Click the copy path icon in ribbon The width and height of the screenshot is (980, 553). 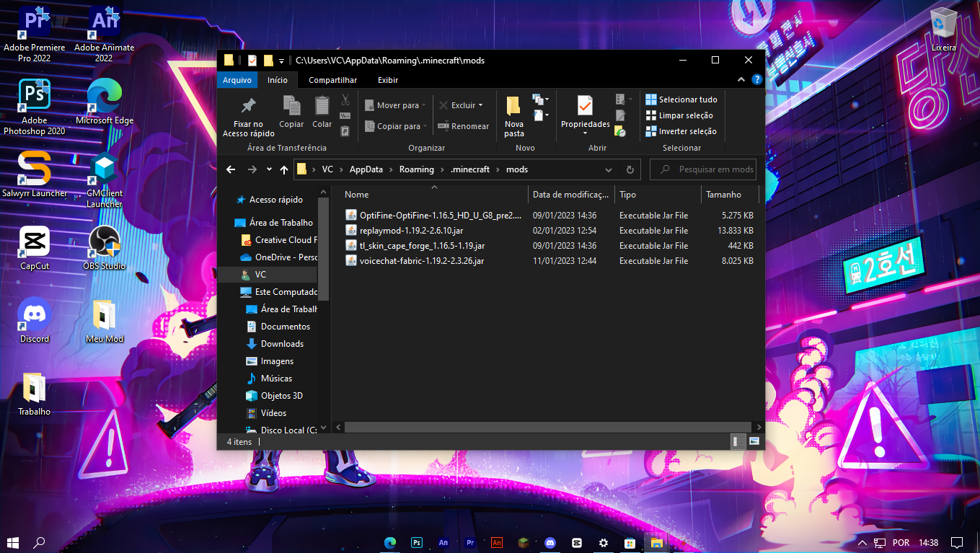(345, 116)
